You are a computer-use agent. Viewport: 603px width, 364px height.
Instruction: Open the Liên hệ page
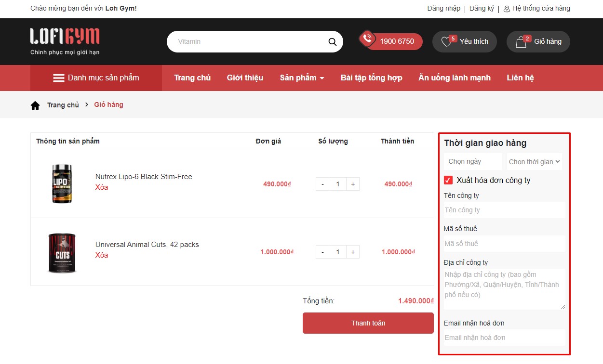coord(520,78)
